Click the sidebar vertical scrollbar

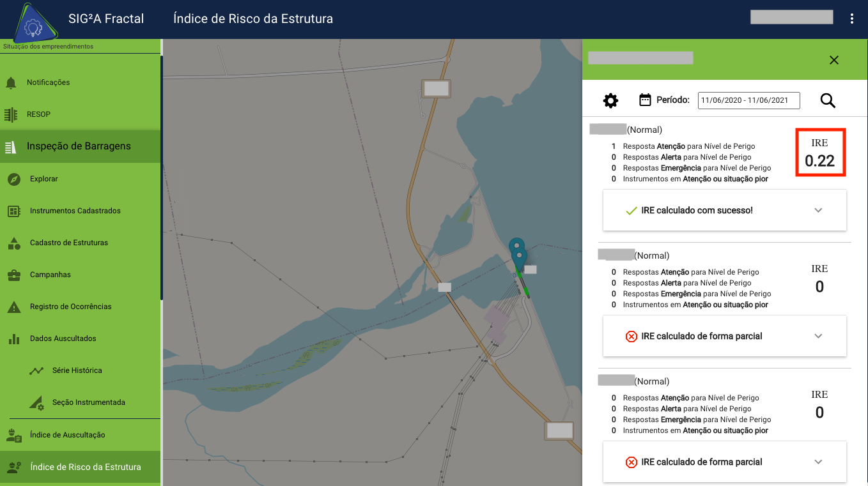[162, 178]
